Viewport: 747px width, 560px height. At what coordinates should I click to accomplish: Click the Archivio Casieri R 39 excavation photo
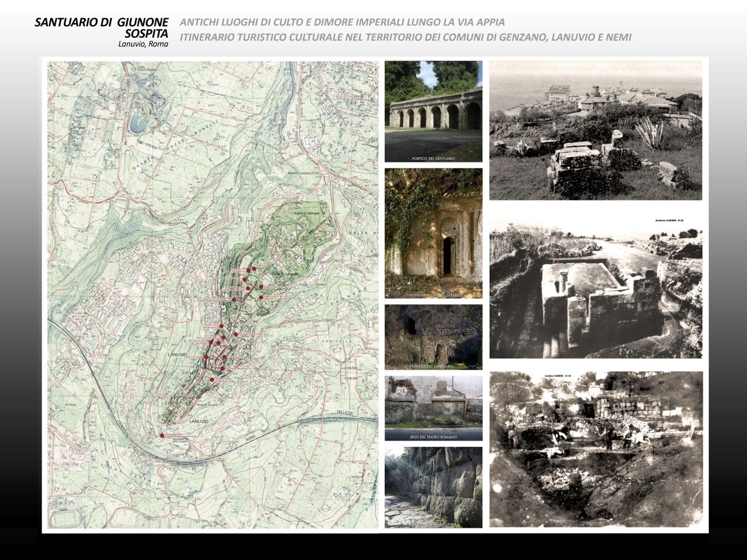[595, 288]
